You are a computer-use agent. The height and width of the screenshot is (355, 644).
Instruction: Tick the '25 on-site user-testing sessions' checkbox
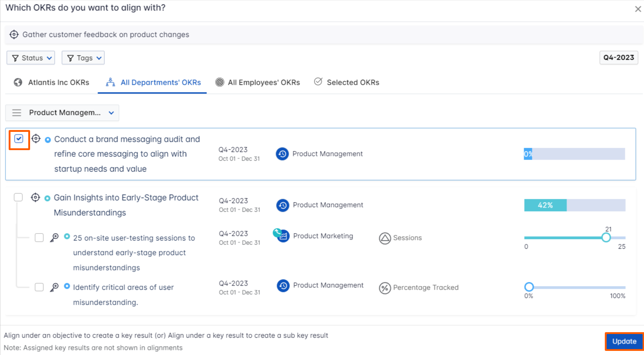point(39,238)
